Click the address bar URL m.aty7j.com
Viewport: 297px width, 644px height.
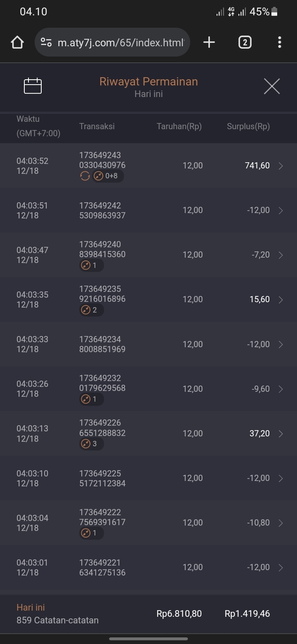click(x=120, y=42)
